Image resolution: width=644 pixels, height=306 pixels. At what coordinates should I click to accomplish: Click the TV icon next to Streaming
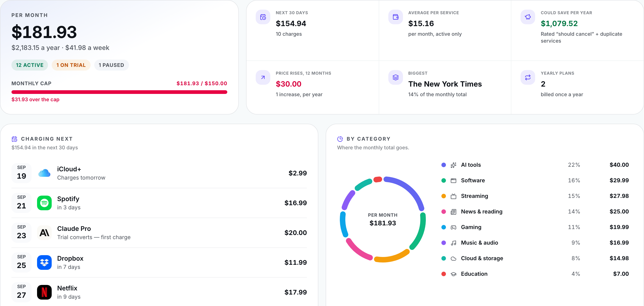click(453, 196)
